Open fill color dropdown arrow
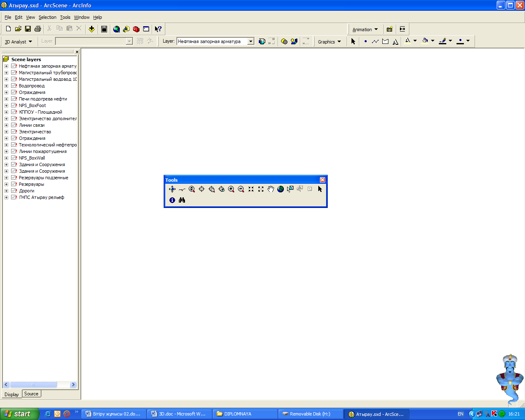The image size is (525, 420). (433, 41)
